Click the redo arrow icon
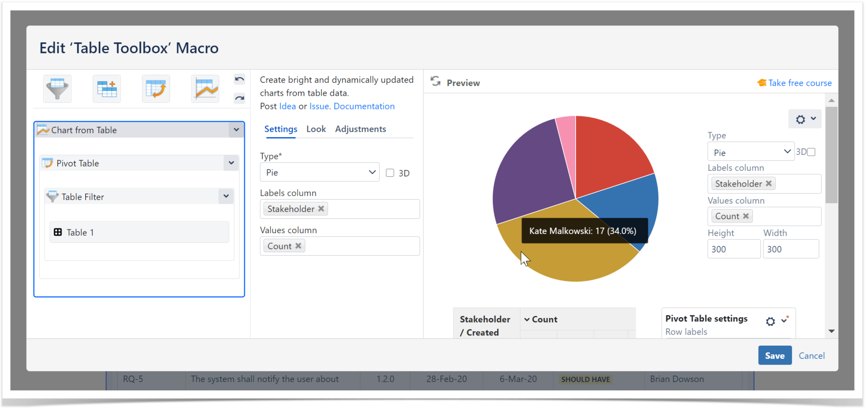Screen dimensions: 868x410 tap(239, 98)
